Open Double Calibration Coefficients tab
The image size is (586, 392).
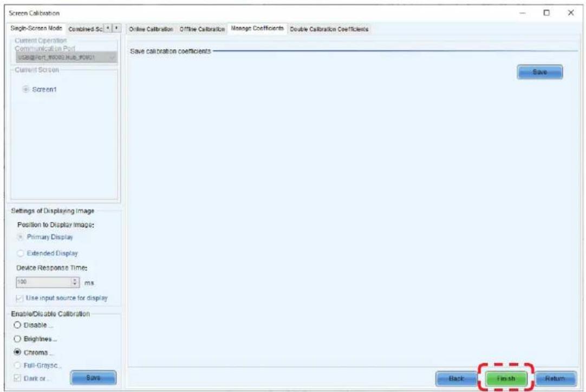point(329,29)
